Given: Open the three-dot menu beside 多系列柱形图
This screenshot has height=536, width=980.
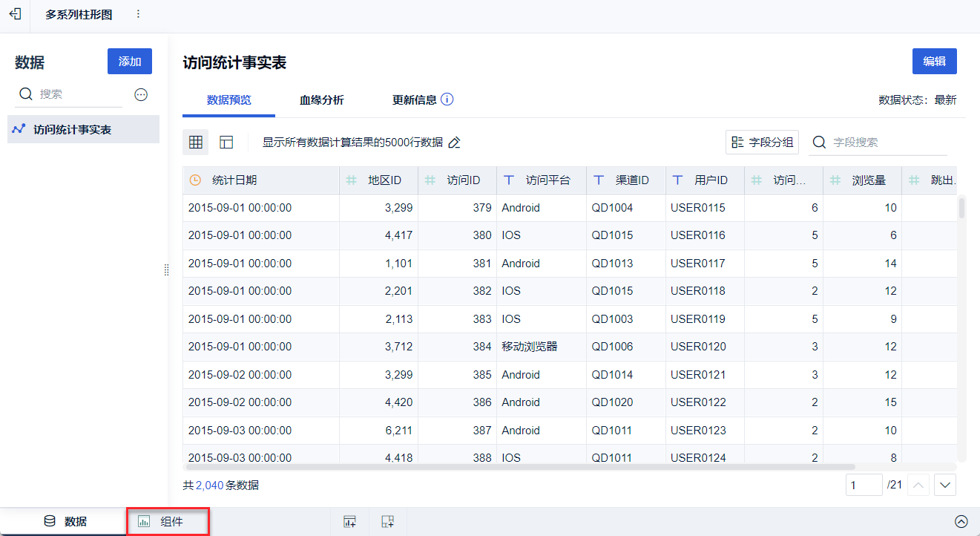Looking at the screenshot, I should (x=138, y=14).
